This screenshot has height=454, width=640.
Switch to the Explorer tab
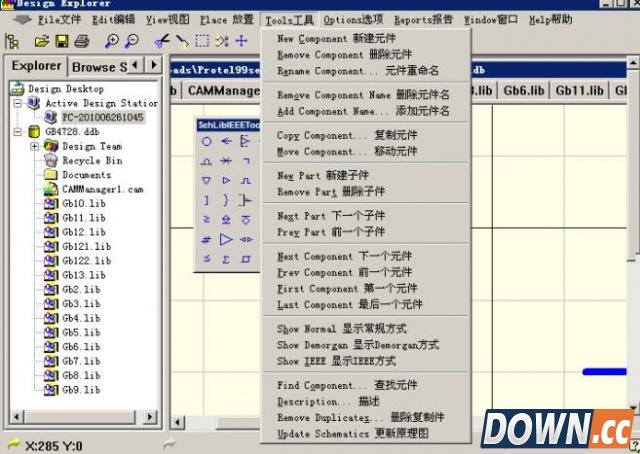pyautogui.click(x=36, y=66)
